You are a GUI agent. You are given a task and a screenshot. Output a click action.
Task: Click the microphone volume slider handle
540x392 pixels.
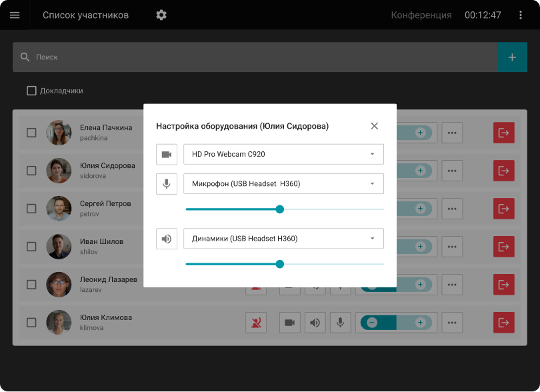280,209
